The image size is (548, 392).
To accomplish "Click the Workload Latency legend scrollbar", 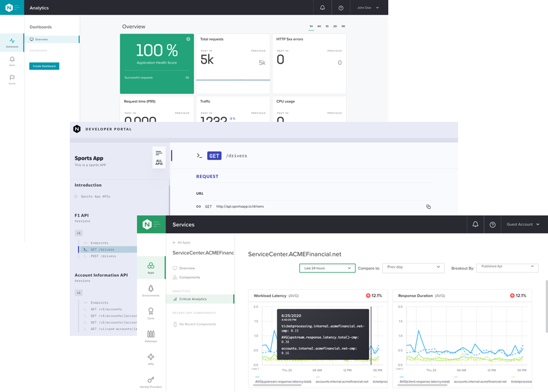I will coord(282,385).
